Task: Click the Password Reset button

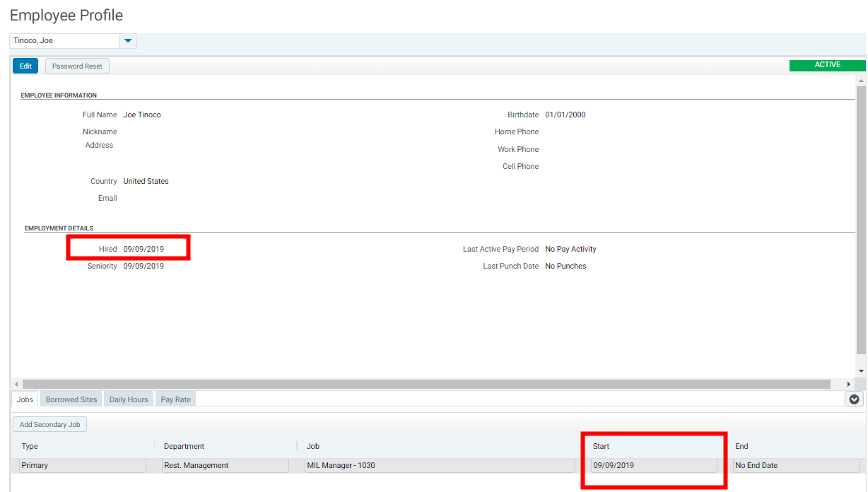Action: point(77,66)
